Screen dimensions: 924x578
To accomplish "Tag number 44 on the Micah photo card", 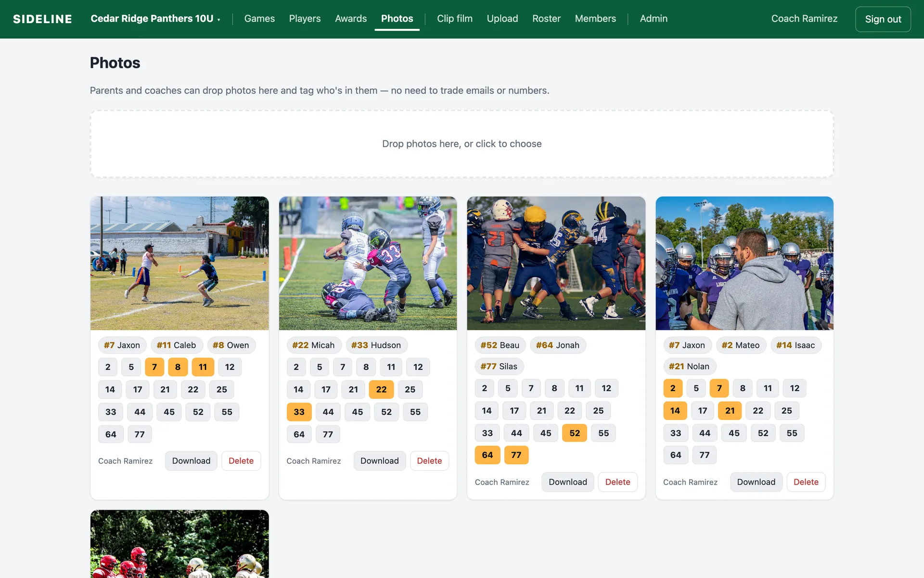I will click(x=328, y=412).
